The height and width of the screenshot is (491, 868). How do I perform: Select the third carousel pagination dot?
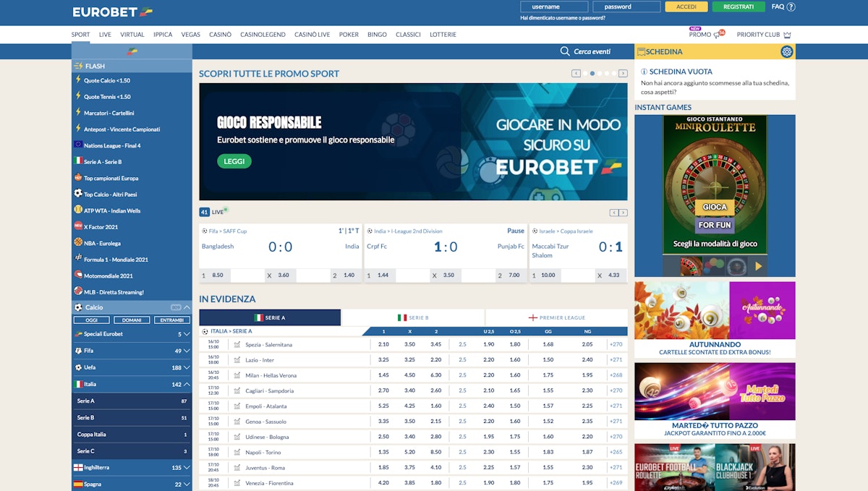pyautogui.click(x=599, y=73)
